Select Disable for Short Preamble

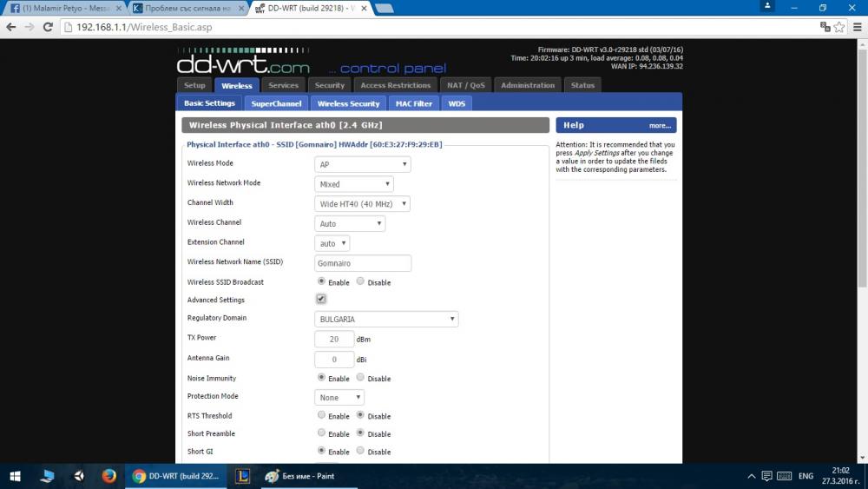tap(360, 433)
